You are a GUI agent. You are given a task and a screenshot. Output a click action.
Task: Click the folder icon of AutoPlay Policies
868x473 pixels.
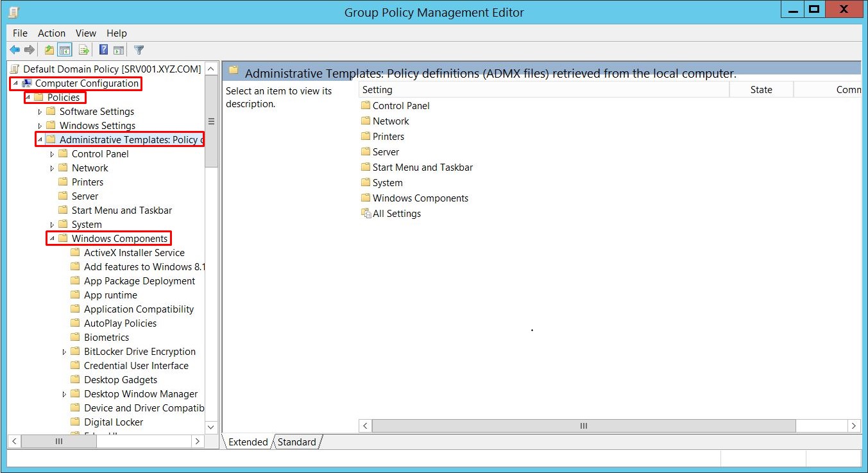tap(75, 323)
